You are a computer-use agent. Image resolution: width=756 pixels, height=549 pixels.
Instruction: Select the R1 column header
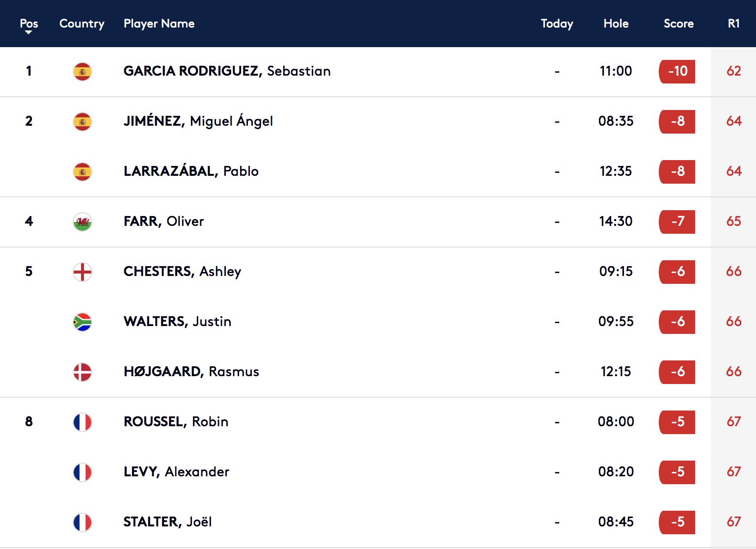coord(733,24)
